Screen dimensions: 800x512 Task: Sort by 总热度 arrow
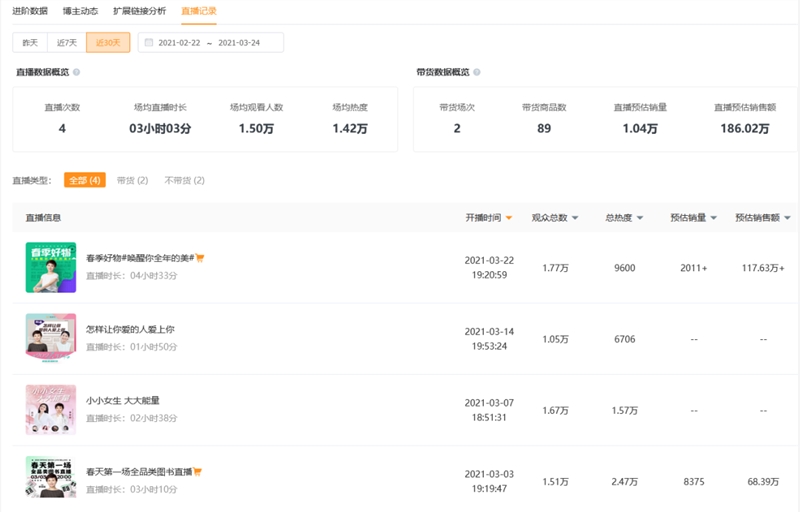pyautogui.click(x=640, y=218)
